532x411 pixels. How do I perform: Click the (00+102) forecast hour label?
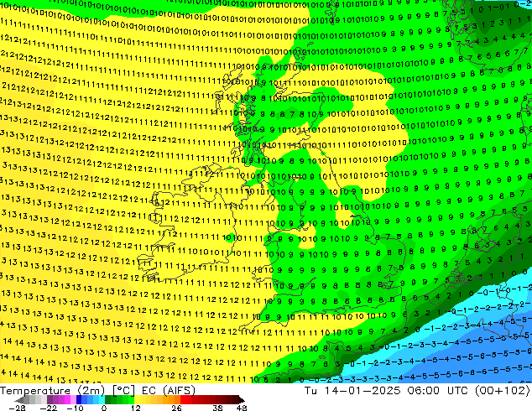[x=503, y=391]
